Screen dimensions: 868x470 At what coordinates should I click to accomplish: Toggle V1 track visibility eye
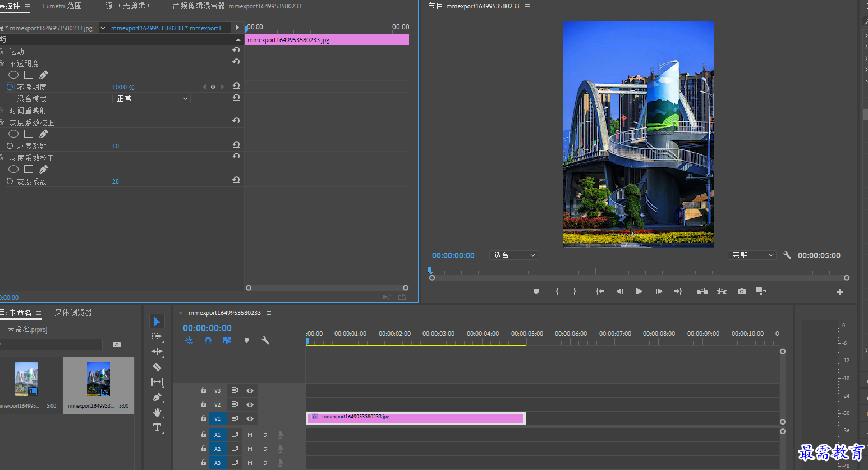coord(250,418)
